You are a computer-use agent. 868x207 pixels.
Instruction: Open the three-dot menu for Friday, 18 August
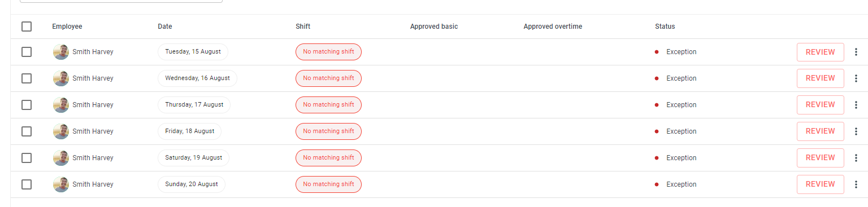coord(856,131)
